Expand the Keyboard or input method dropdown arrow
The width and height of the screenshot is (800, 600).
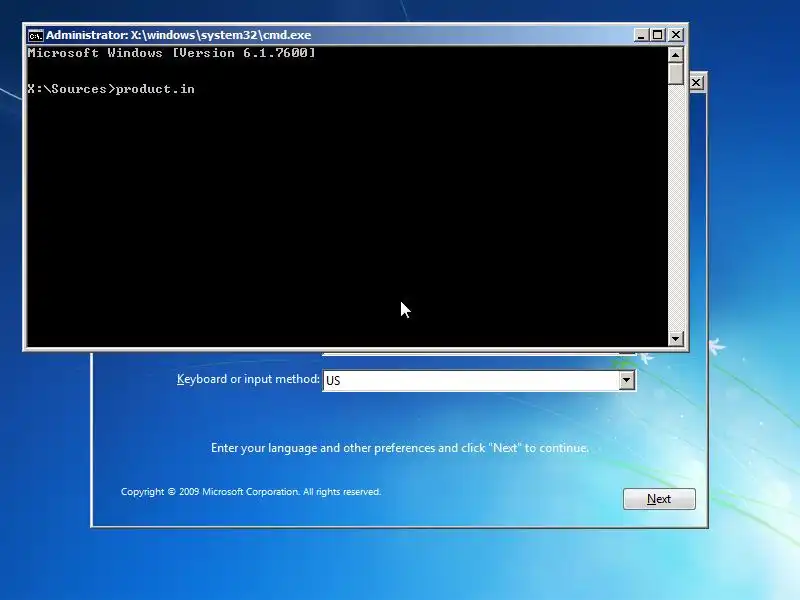pos(627,380)
